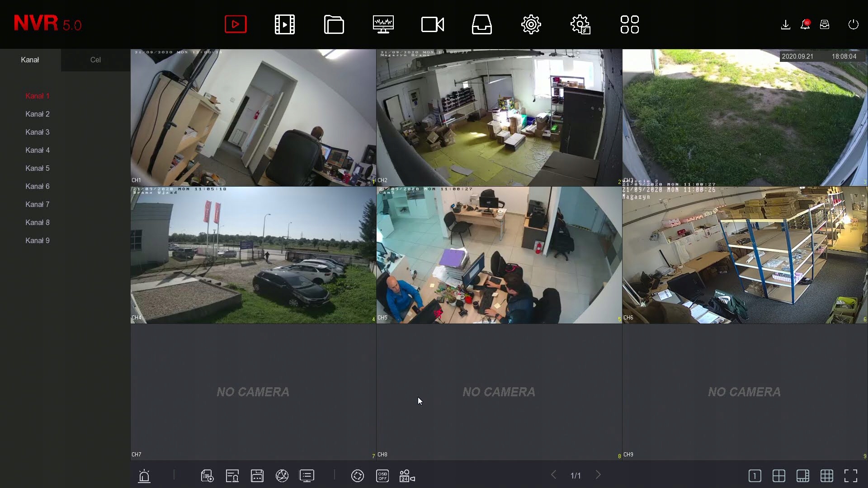Click the power button
The height and width of the screenshot is (488, 868).
tap(854, 25)
